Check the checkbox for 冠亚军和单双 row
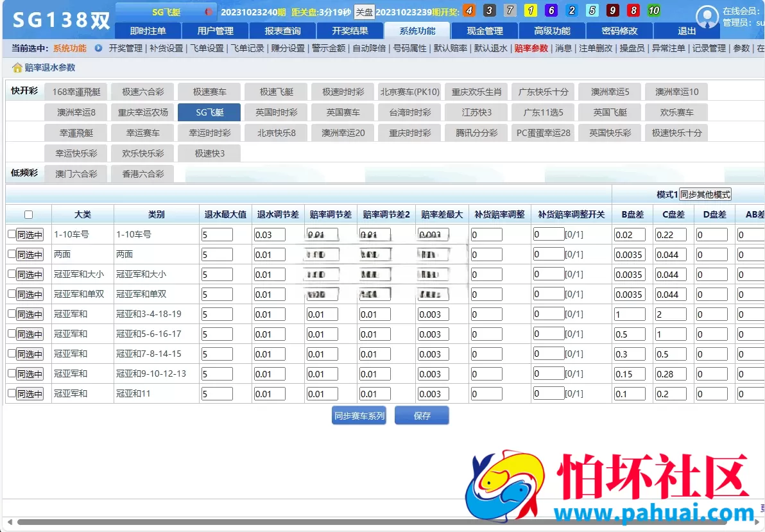The width and height of the screenshot is (765, 532). point(12,294)
